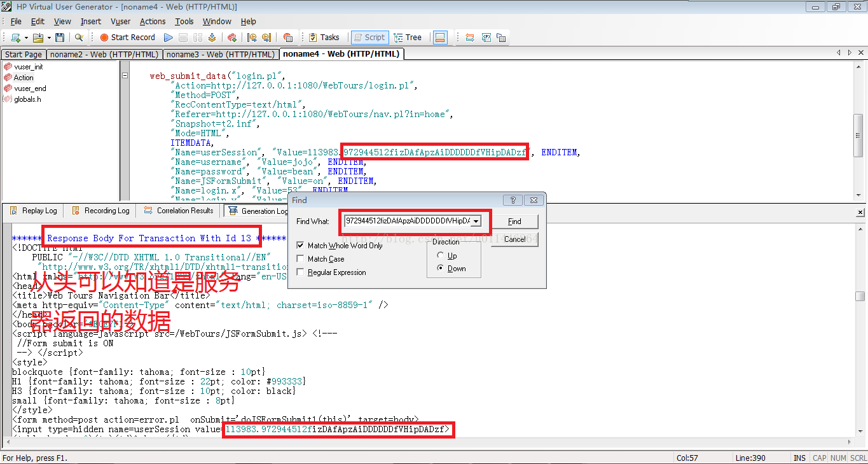
Task: Toggle the output window icon
Action: click(440, 38)
